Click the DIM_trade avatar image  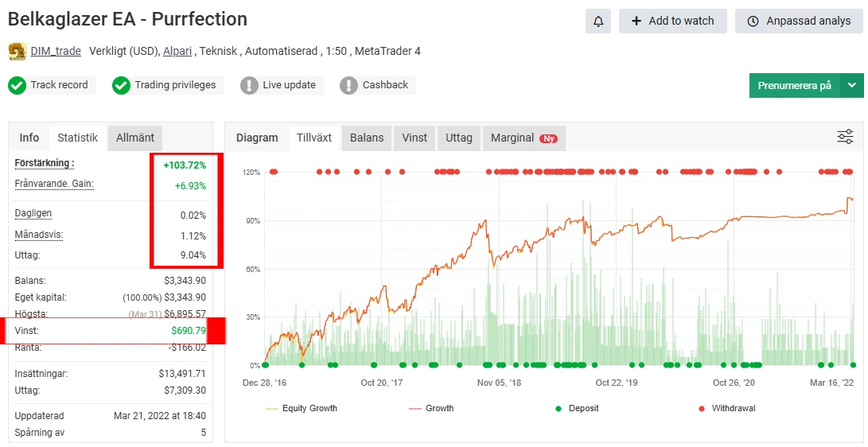tap(17, 52)
